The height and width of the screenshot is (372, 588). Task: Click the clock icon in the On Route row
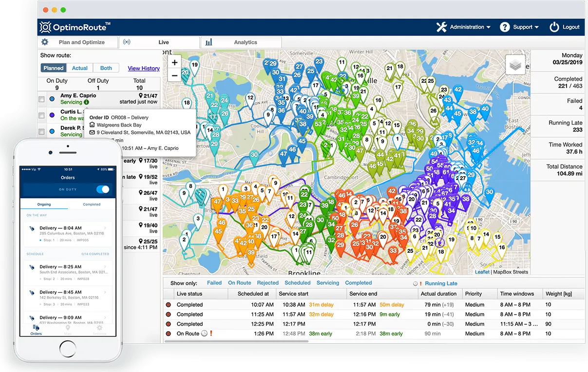[x=204, y=334]
